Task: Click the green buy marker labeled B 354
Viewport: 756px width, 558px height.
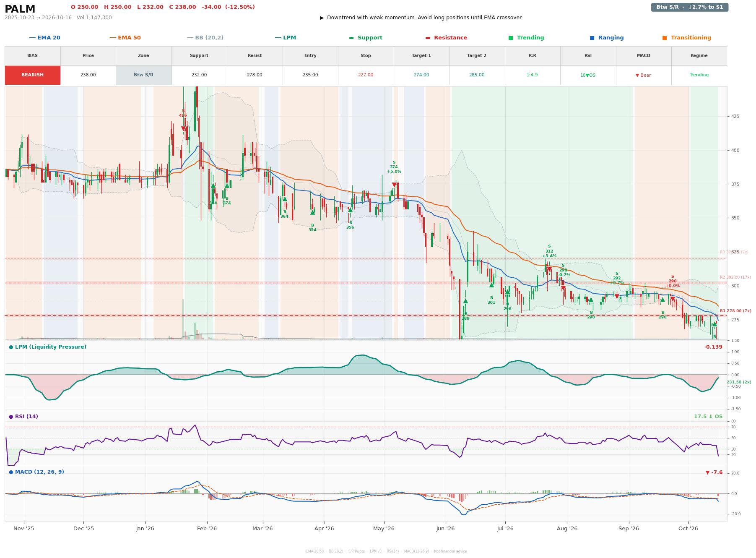Action: pyautogui.click(x=312, y=212)
